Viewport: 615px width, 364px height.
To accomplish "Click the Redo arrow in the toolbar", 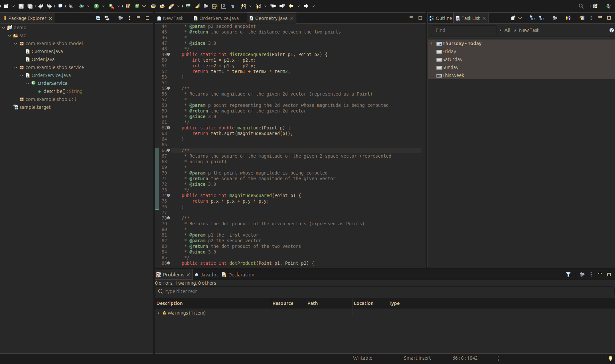I will [x=49, y=6].
